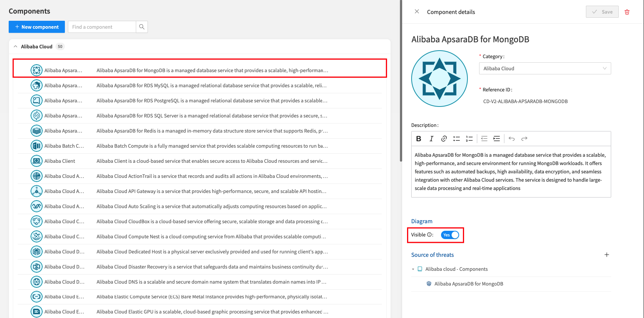Click the red delete trash icon

pos(627,12)
